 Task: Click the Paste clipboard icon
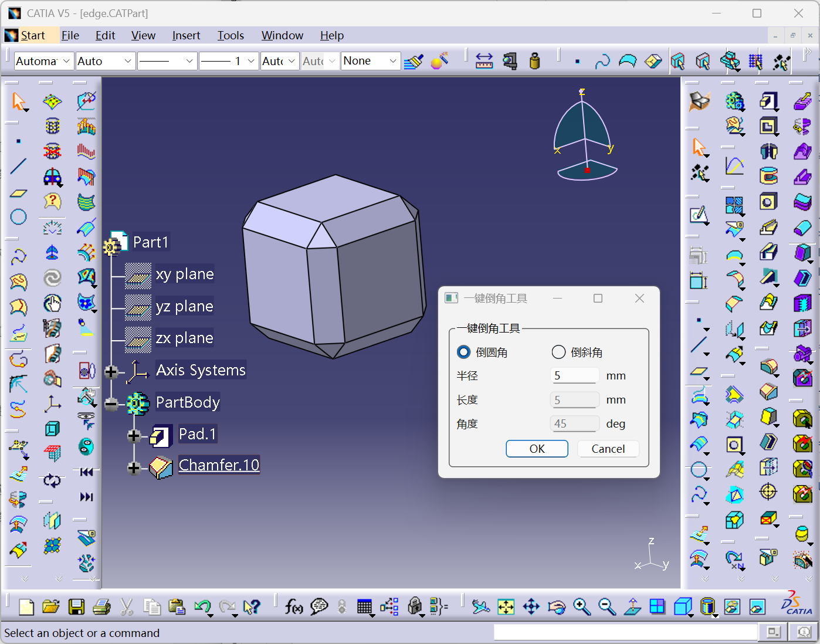click(177, 606)
